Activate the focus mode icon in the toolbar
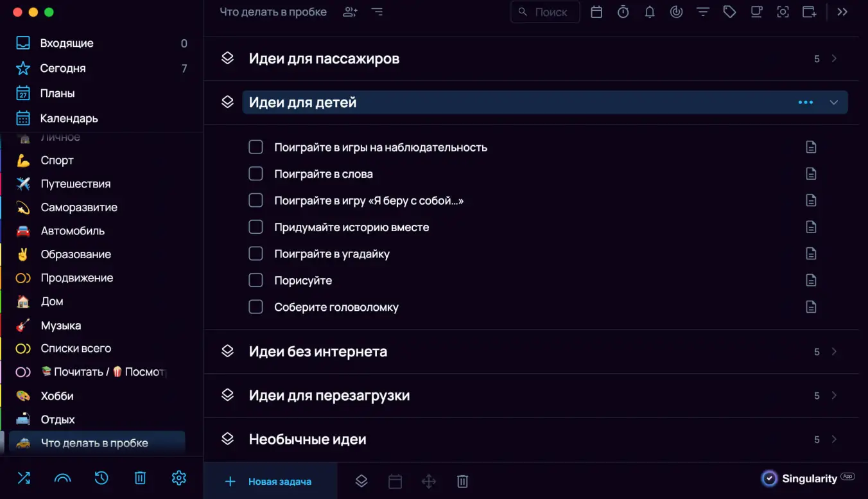This screenshot has height=499, width=868. pos(783,12)
